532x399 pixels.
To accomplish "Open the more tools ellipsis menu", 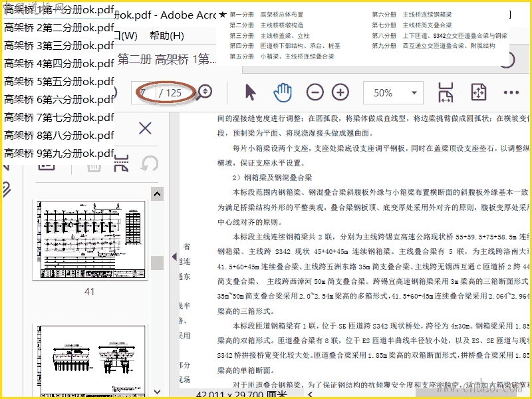I will [511, 92].
